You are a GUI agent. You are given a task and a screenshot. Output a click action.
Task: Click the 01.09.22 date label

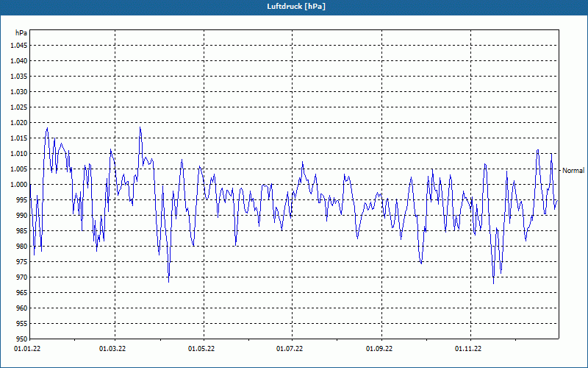[379, 349]
